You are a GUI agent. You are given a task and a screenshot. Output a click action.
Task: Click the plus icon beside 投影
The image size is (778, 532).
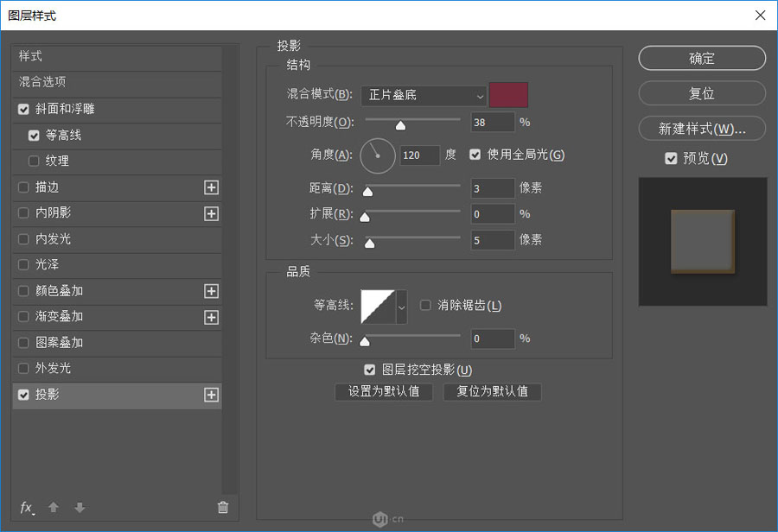(211, 395)
